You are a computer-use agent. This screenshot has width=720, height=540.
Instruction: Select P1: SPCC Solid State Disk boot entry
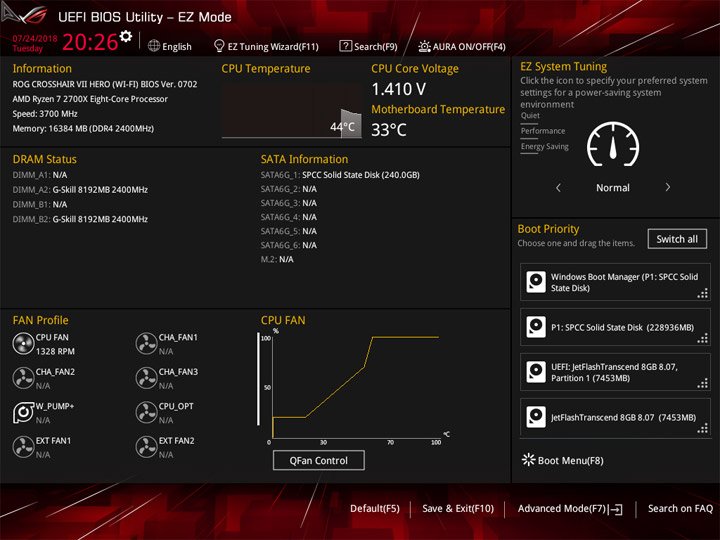[615, 327]
